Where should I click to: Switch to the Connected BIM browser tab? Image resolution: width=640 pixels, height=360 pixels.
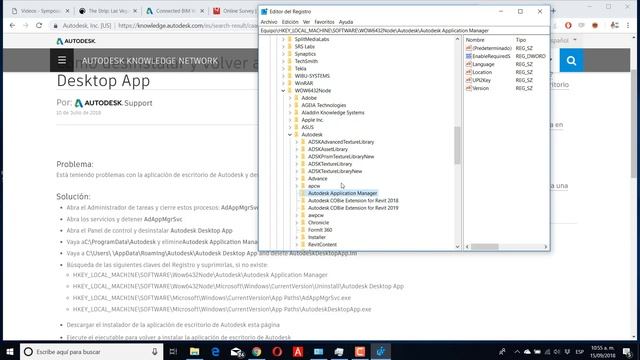(175, 11)
